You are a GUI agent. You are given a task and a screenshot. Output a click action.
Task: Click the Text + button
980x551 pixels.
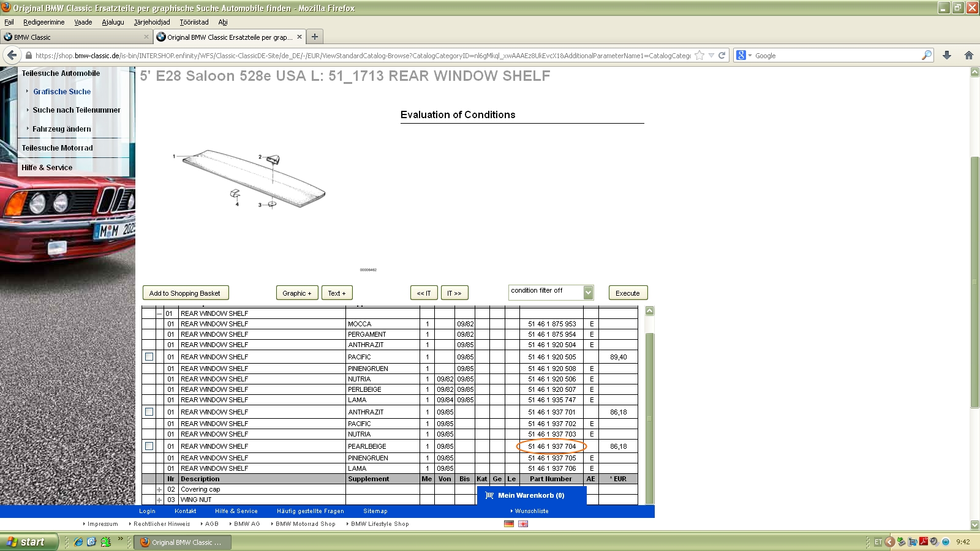[x=337, y=293]
